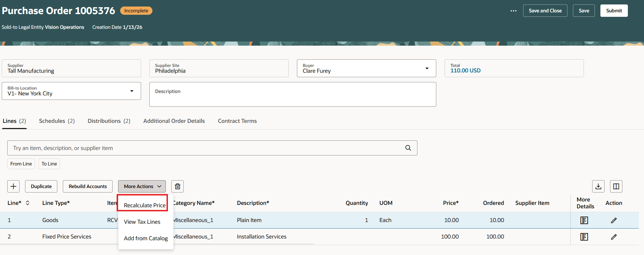Click the Supplier Site field Philadelphia

pos(219,68)
